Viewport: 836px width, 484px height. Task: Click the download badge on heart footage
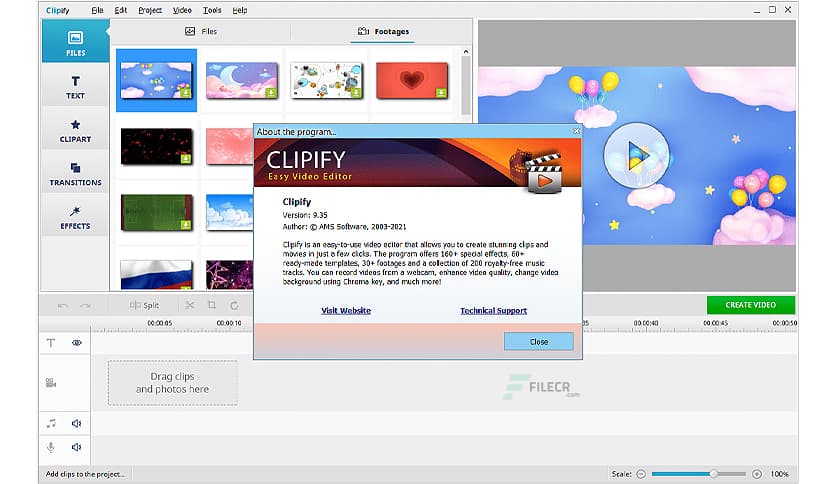pos(441,93)
